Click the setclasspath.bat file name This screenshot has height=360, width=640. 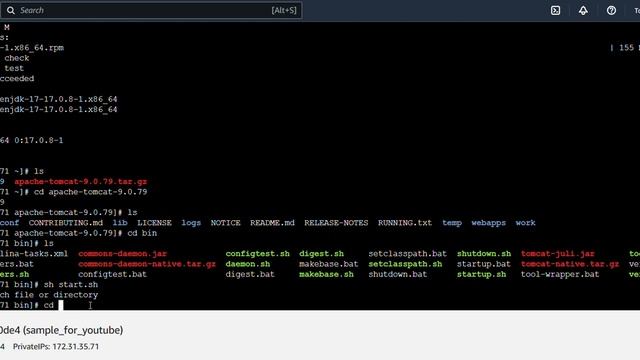(x=408, y=254)
